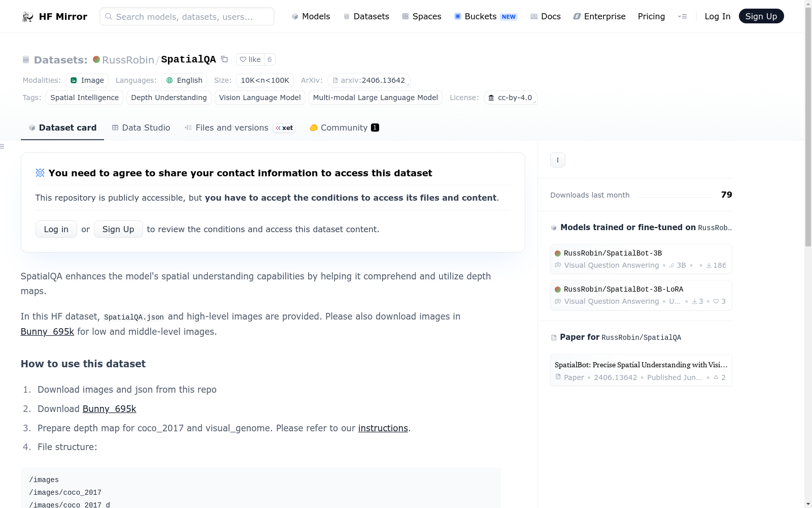Screen dimensions: 812x508
Task: Open the three-dot options menu in sidebar
Action: [x=558, y=160]
